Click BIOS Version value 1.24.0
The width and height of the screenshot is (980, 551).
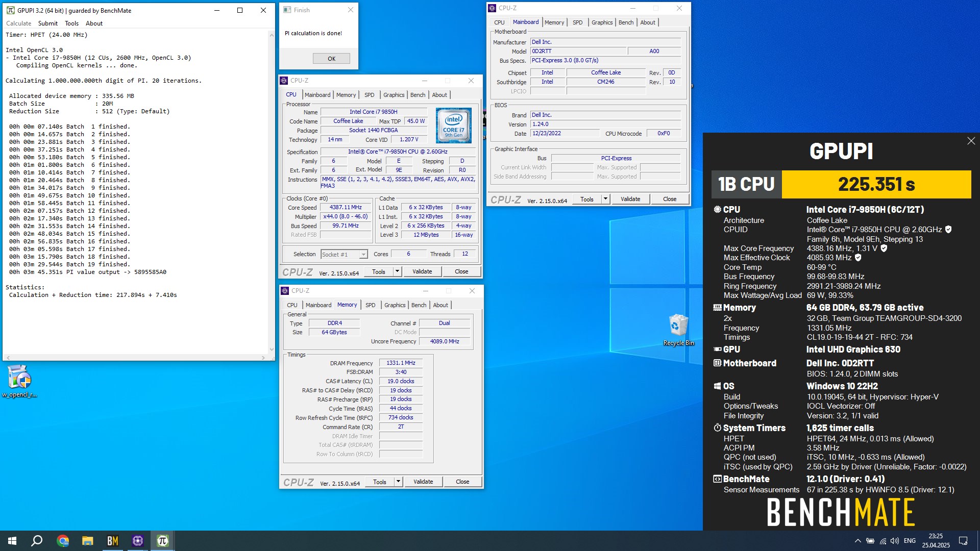click(x=605, y=124)
